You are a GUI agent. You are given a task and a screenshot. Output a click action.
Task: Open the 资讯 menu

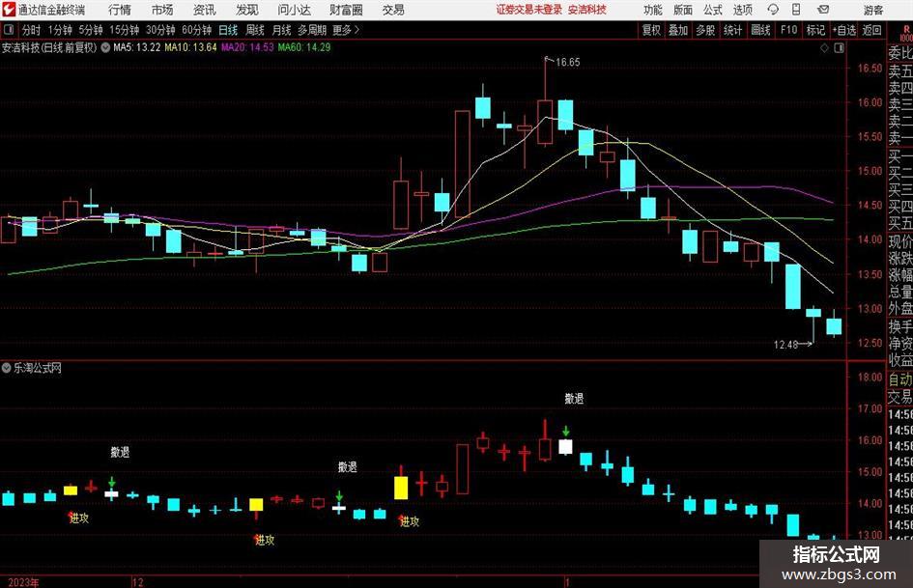pos(205,10)
